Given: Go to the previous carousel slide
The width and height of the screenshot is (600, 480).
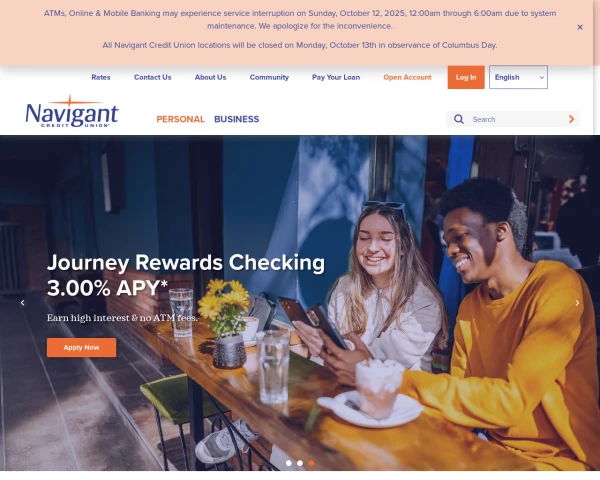Looking at the screenshot, I should [23, 303].
